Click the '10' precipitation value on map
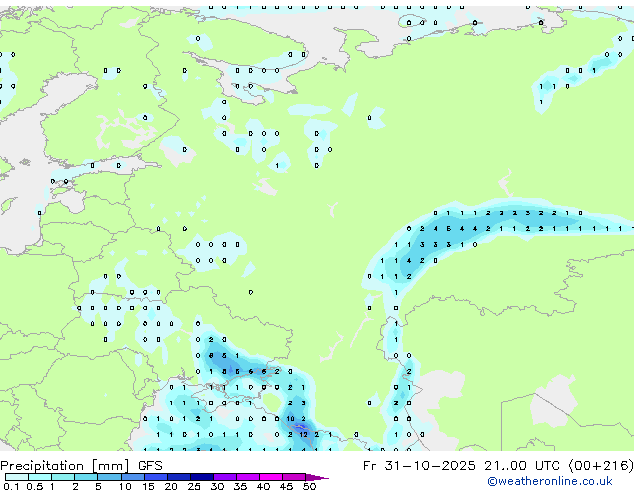The height and width of the screenshot is (490, 634). [x=290, y=419]
